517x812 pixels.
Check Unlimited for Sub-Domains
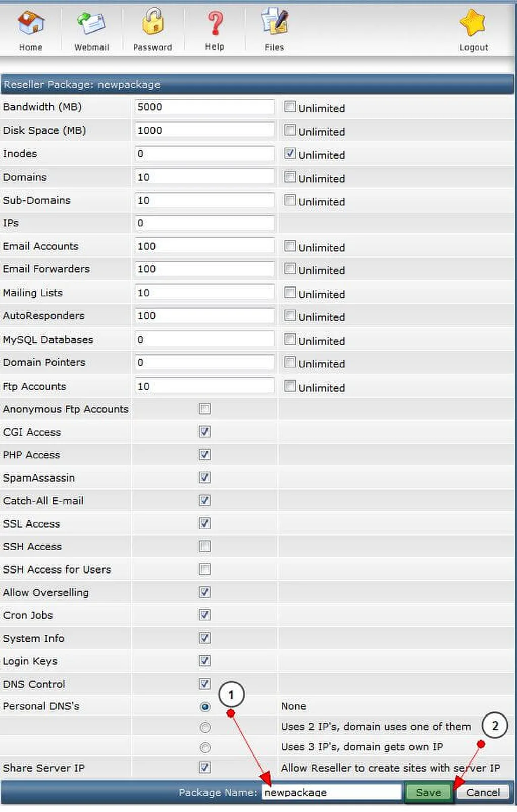point(290,200)
